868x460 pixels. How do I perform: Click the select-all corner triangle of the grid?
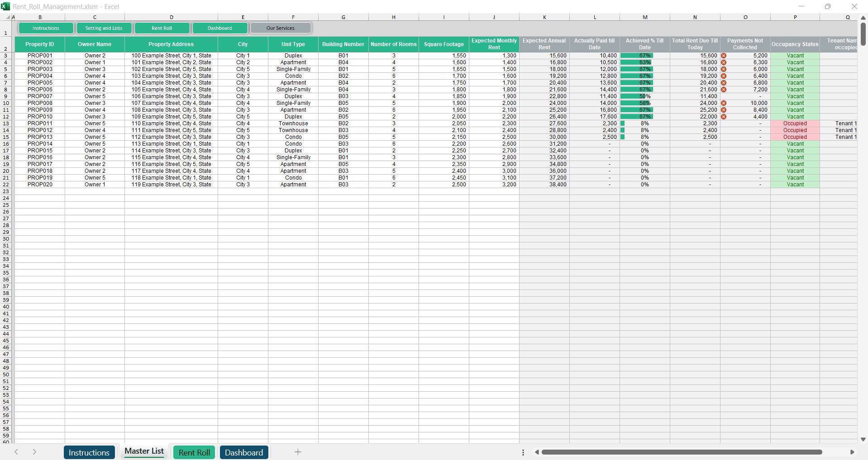[7, 17]
